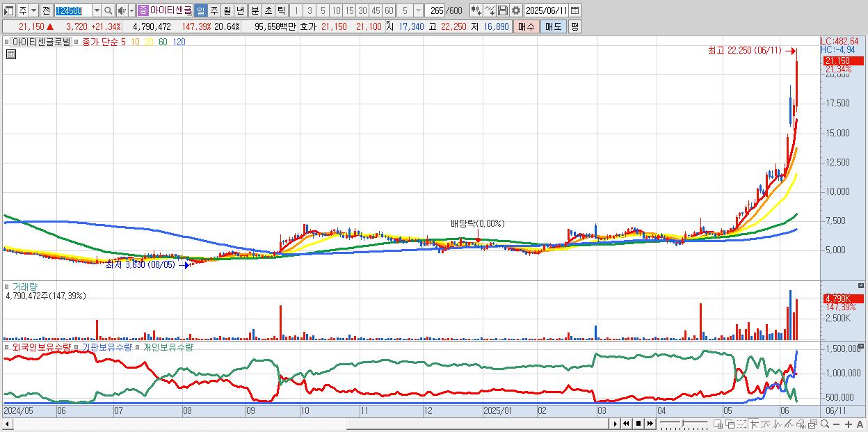Click the 120 moving average color label
This screenshot has height=432, width=868.
tap(179, 42)
